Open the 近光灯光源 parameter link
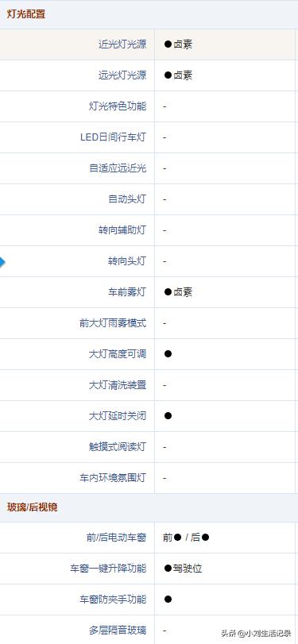The width and height of the screenshot is (298, 644). coord(122,44)
